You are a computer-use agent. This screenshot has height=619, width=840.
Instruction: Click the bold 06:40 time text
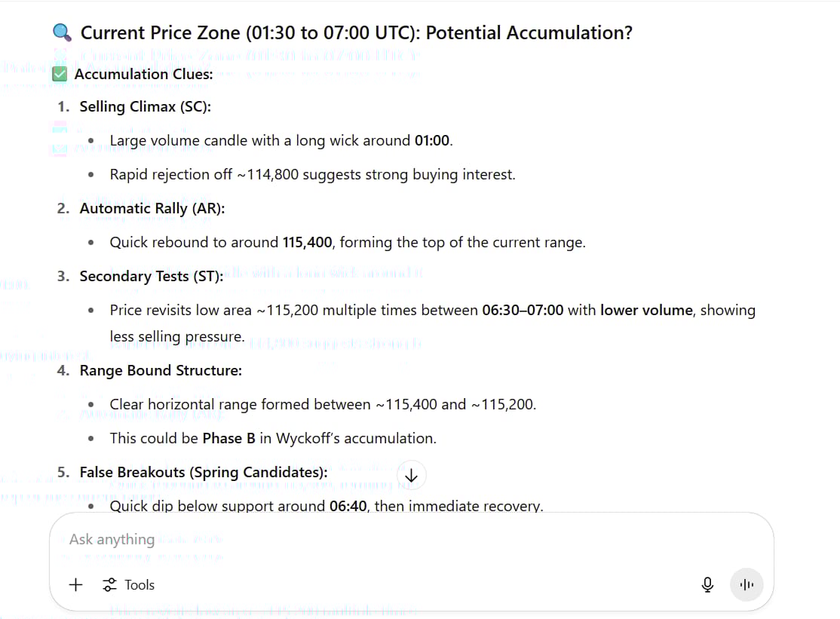348,506
